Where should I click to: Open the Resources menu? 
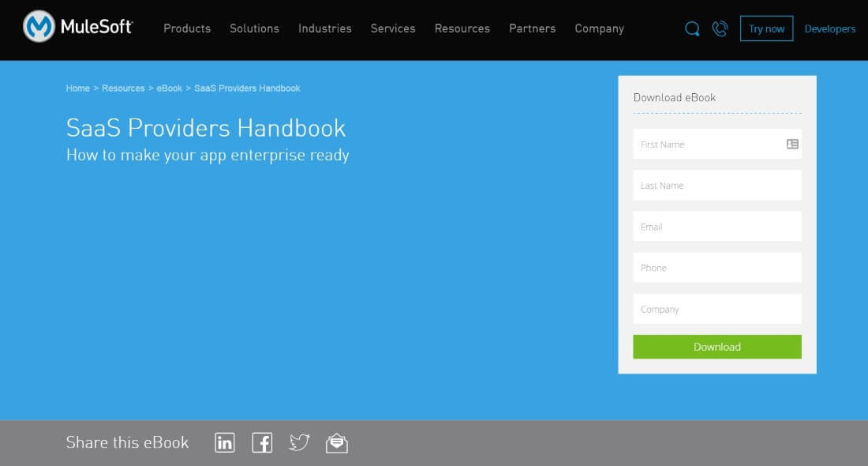tap(462, 28)
